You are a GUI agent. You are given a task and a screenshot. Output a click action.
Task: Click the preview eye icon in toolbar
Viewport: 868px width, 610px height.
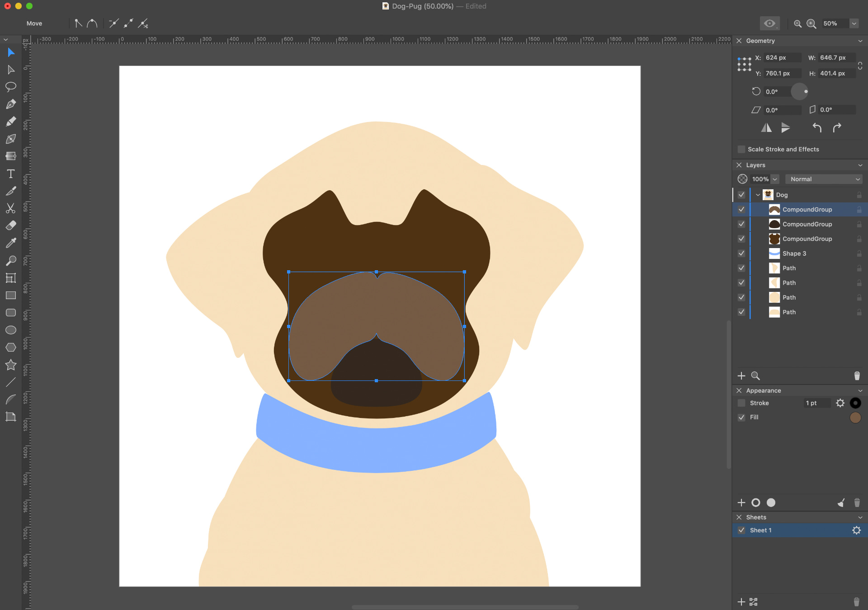tap(769, 23)
